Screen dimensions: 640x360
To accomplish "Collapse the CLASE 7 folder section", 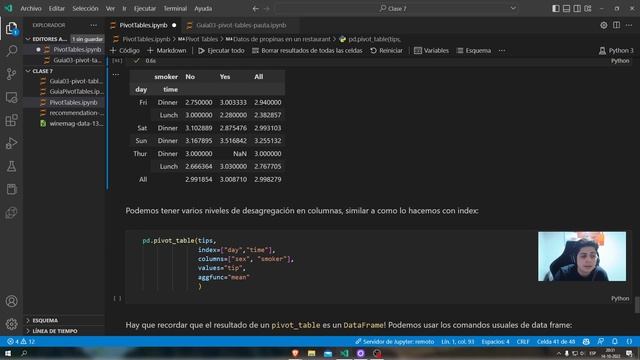I will pyautogui.click(x=64, y=71).
